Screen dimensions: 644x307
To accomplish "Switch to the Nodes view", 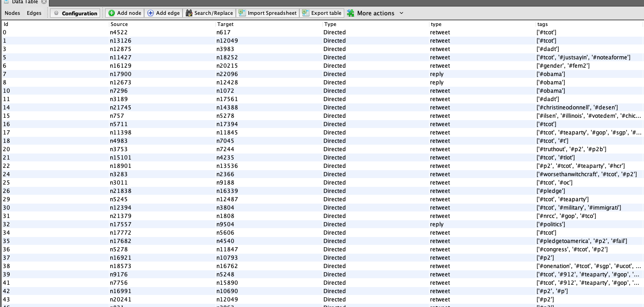I will pyautogui.click(x=12, y=13).
